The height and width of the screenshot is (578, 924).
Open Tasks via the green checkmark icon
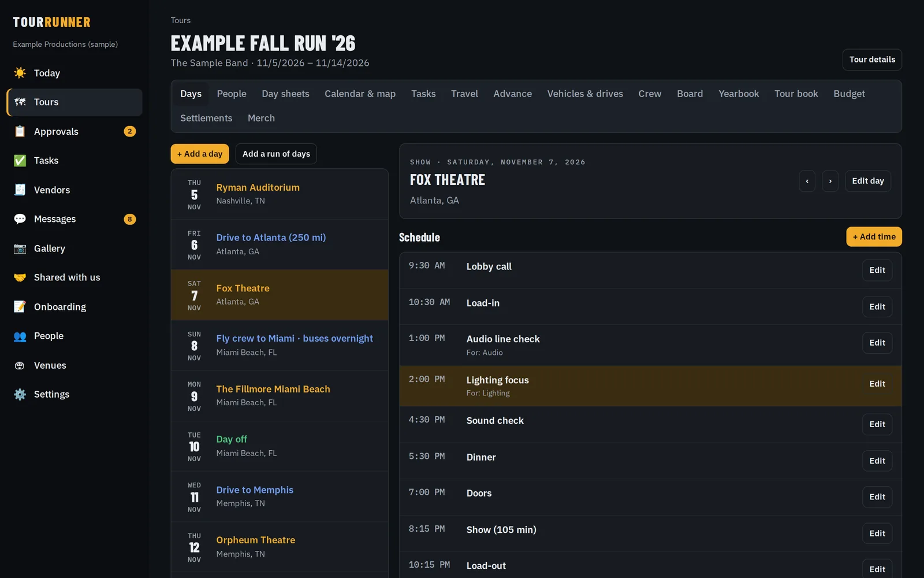20,161
